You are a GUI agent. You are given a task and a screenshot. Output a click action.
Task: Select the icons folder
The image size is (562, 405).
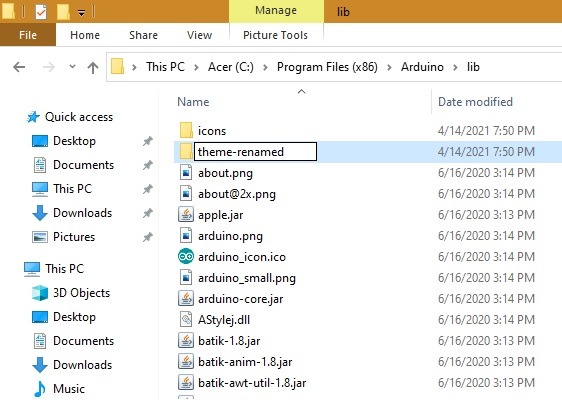[x=212, y=131]
